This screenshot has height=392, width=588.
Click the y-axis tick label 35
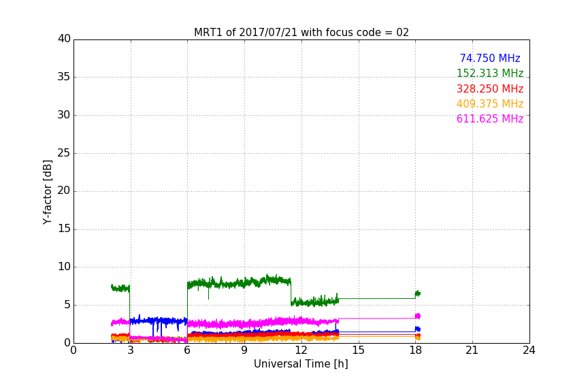click(64, 77)
